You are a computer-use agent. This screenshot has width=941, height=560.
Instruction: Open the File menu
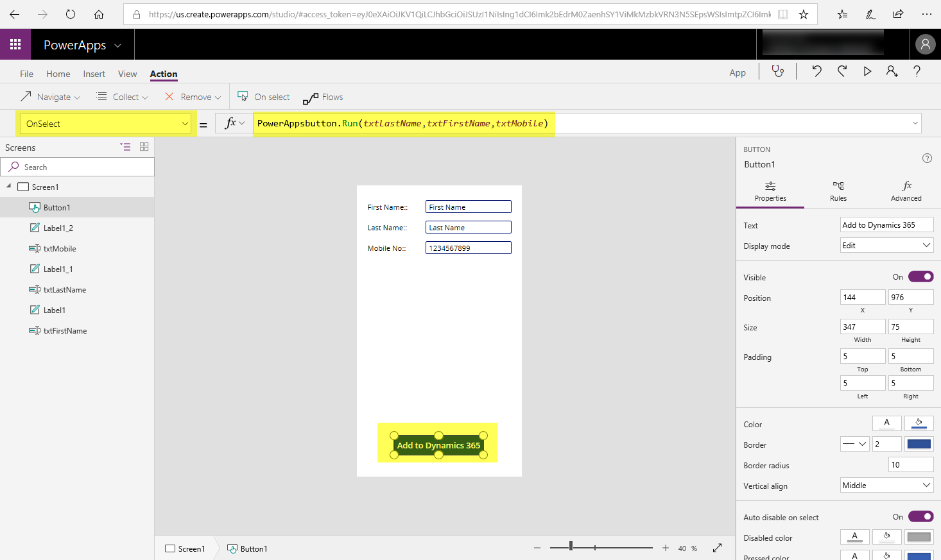26,74
